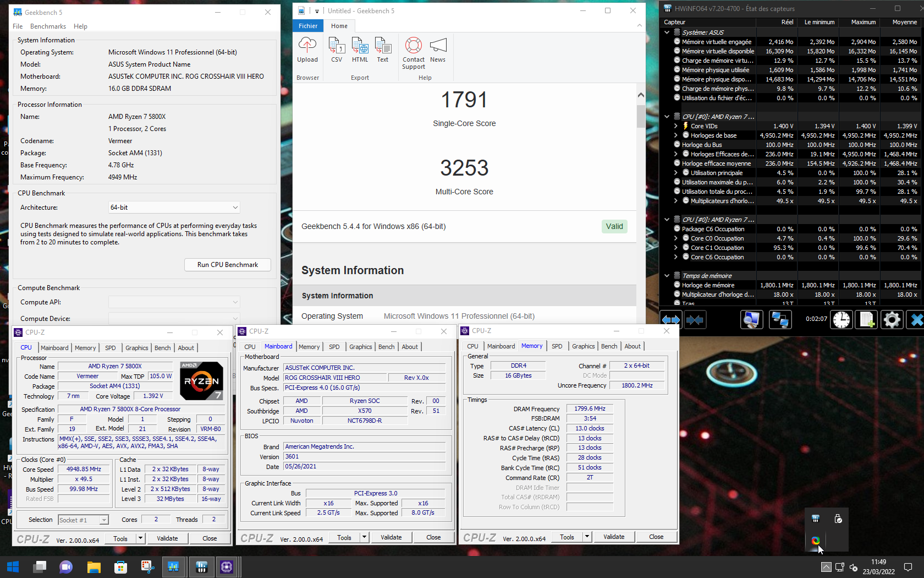Click HWiNFO blue X close-sensors icon
This screenshot has width=924, height=578.
point(915,320)
